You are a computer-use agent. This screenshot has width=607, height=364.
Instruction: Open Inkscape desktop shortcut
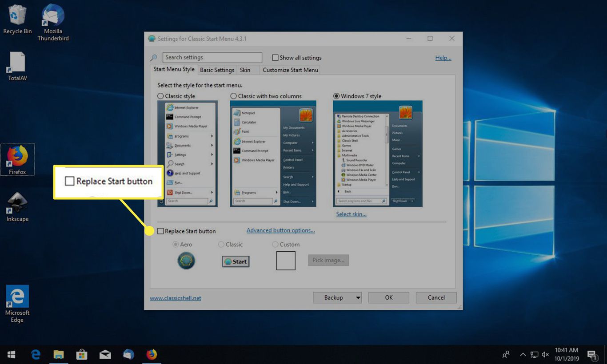[x=17, y=207]
